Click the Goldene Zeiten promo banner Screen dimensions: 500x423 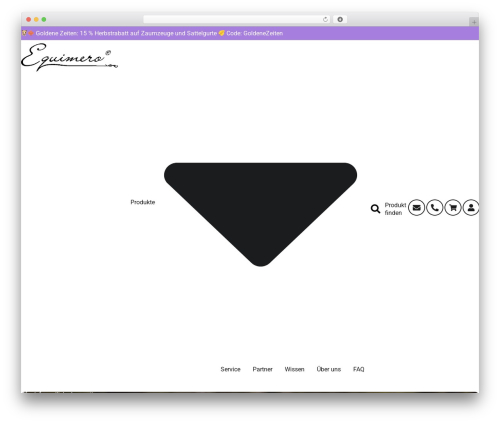tap(250, 33)
